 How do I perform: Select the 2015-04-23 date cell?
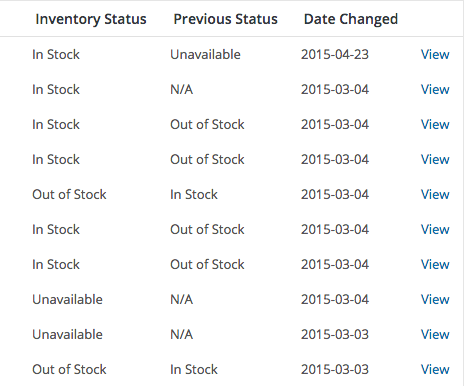[335, 54]
